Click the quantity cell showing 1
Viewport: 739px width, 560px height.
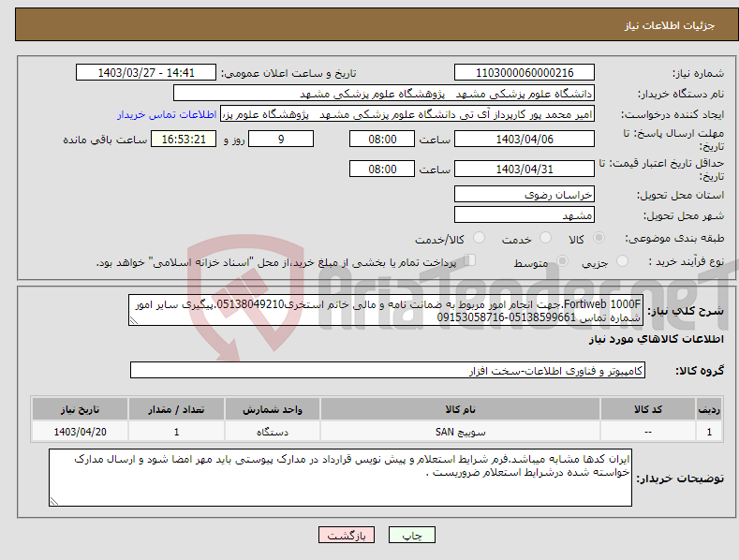[x=176, y=432]
